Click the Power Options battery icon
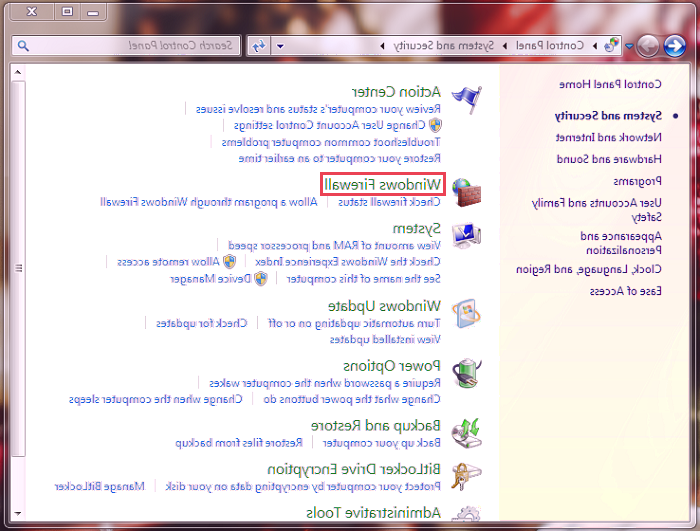Viewport: 700px width, 531px height. point(466,373)
